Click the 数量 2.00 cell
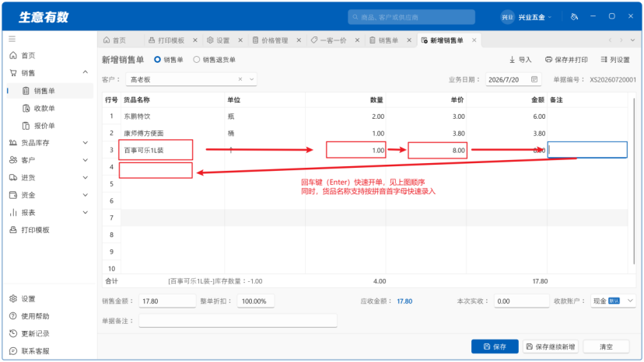The width and height of the screenshot is (644, 362). [x=345, y=117]
